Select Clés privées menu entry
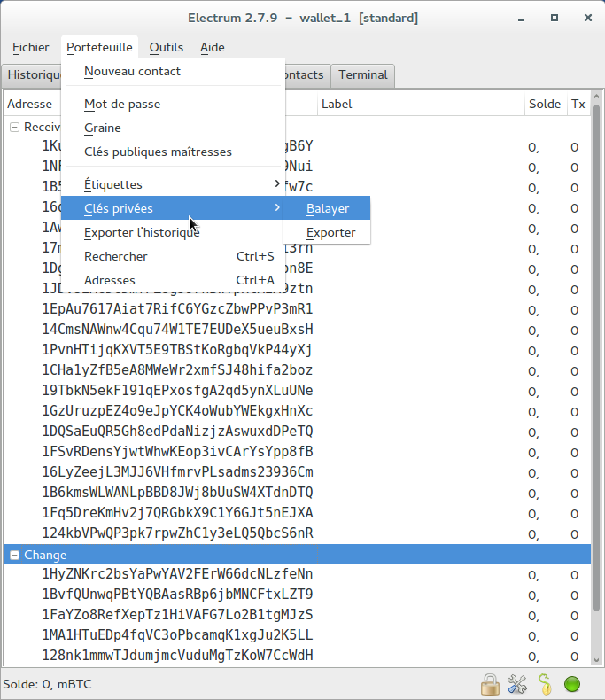 tap(173, 208)
